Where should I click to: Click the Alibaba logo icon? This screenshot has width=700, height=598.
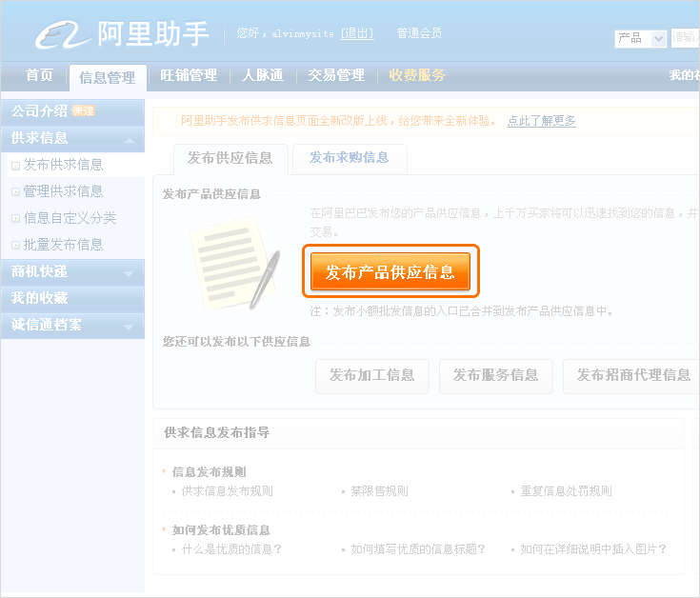[64, 35]
